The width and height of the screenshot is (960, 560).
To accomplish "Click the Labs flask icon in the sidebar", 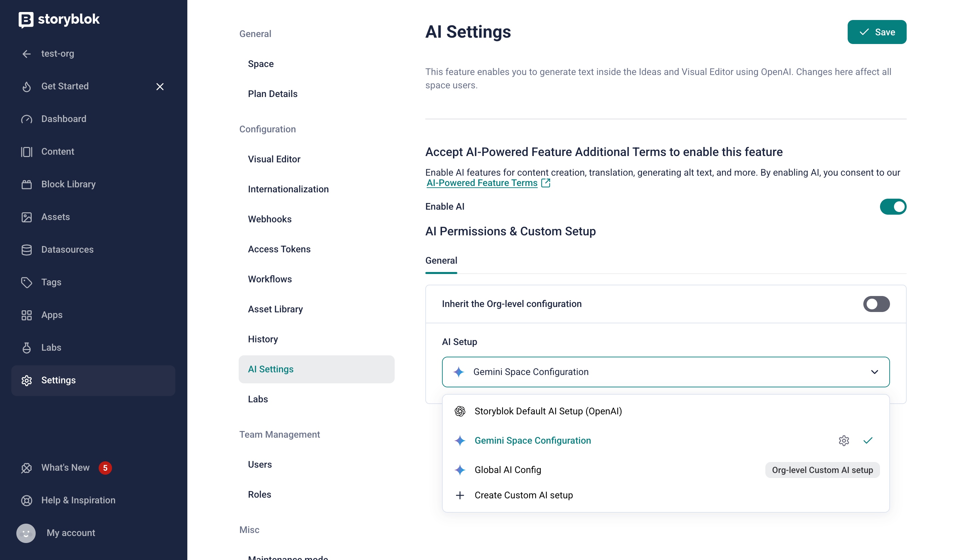I will coord(26,347).
